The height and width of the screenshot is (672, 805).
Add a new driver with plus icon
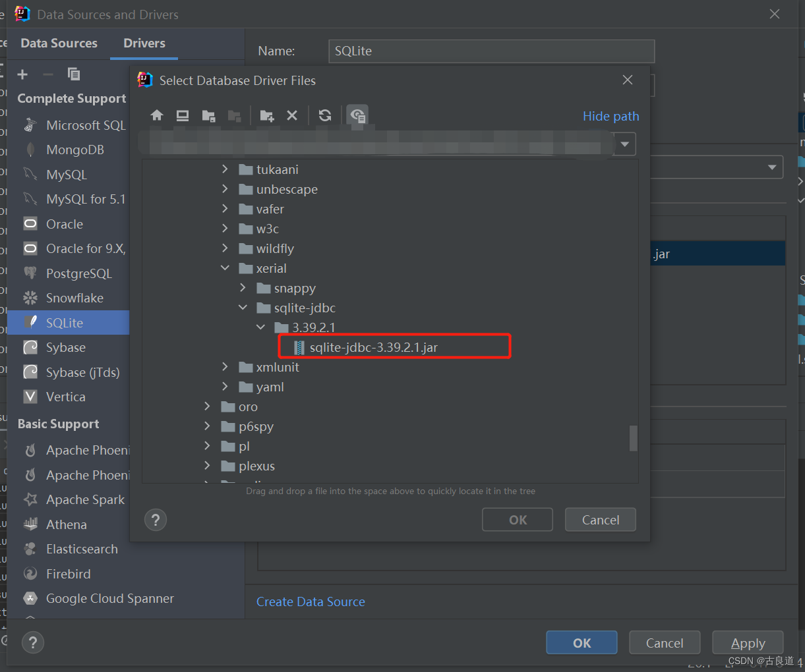tap(22, 74)
